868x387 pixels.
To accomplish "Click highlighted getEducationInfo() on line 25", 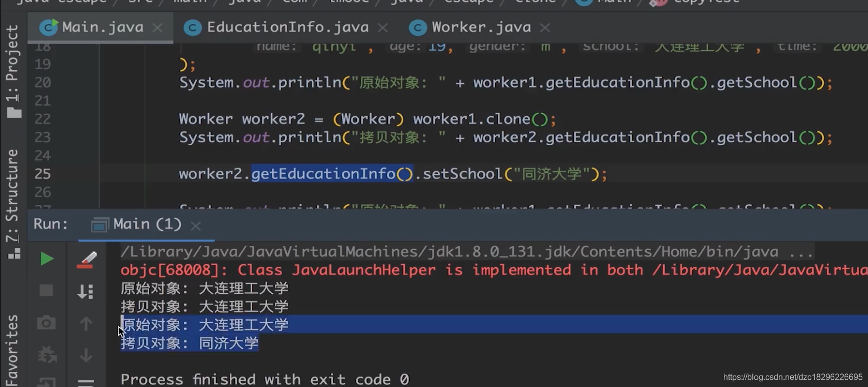I will [x=332, y=174].
